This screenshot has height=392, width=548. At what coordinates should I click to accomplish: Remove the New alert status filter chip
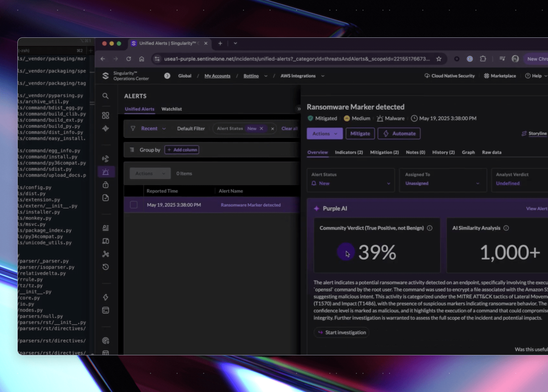tap(261, 129)
